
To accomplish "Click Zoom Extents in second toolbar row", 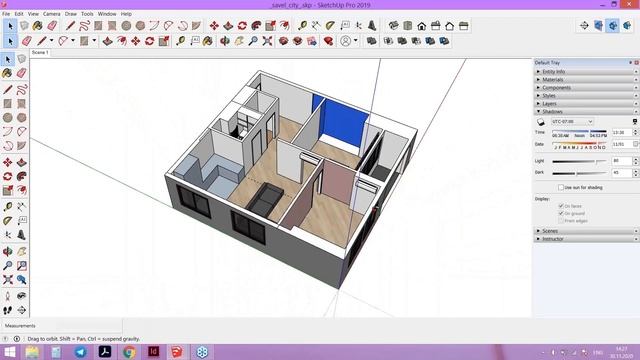I will coord(267,41).
